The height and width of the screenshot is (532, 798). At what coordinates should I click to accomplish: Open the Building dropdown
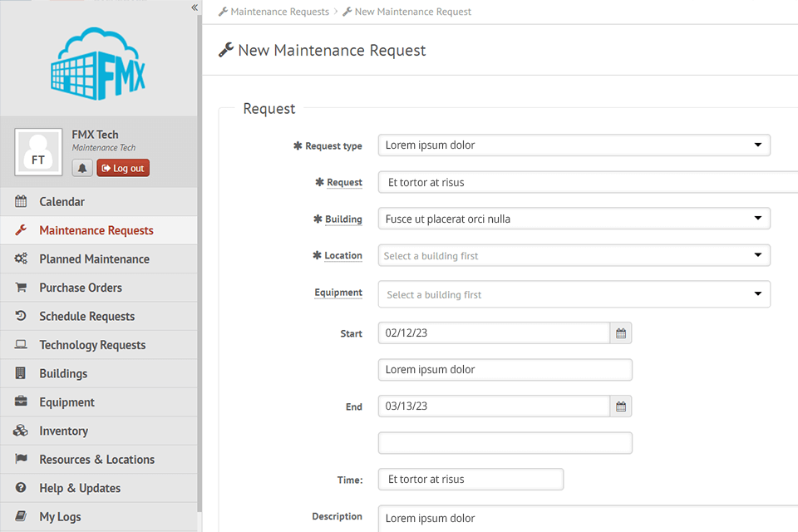(574, 219)
